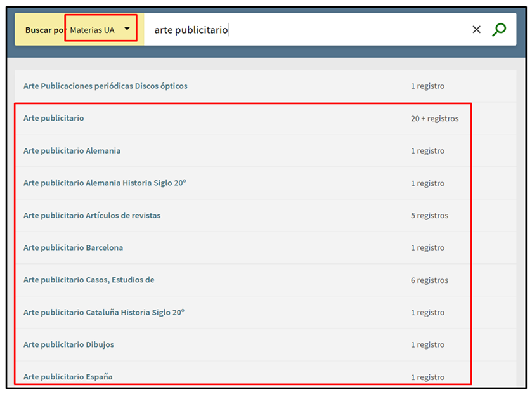Open the Arte publicitario España subject

68,376
